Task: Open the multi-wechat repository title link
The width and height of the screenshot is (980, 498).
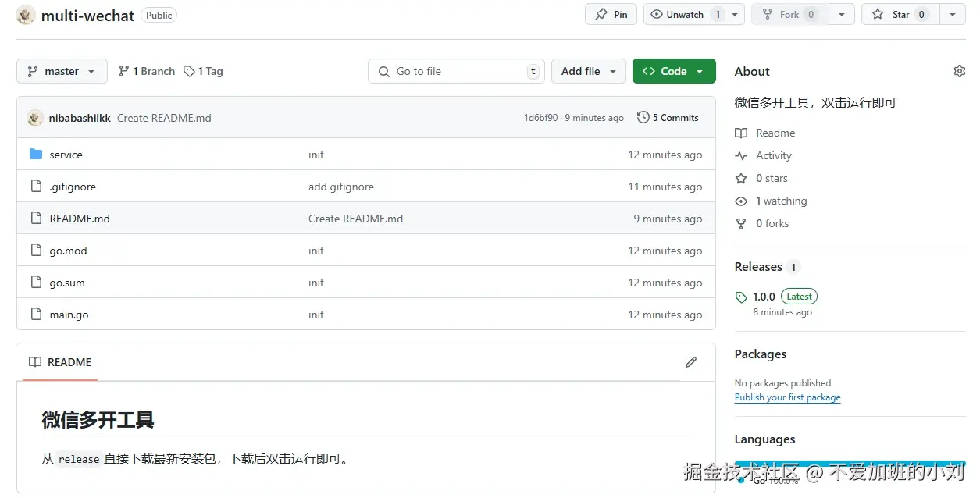Action: point(87,16)
